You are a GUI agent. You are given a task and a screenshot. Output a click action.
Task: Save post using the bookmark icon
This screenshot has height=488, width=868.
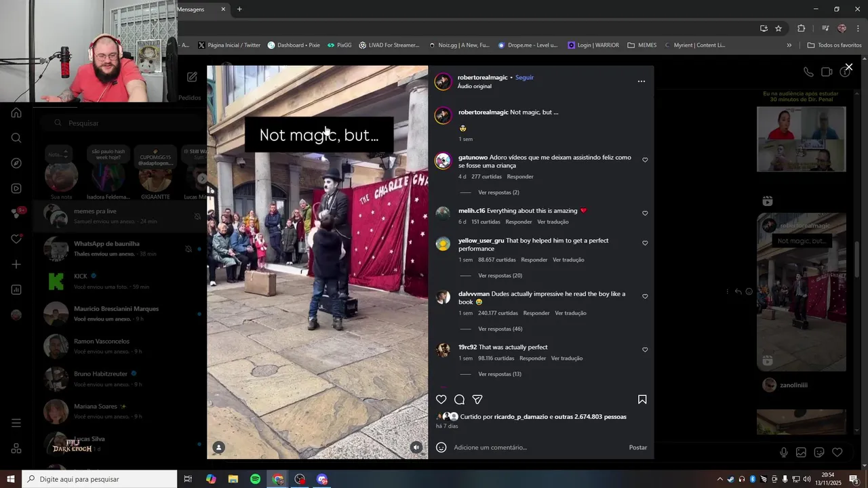point(642,400)
